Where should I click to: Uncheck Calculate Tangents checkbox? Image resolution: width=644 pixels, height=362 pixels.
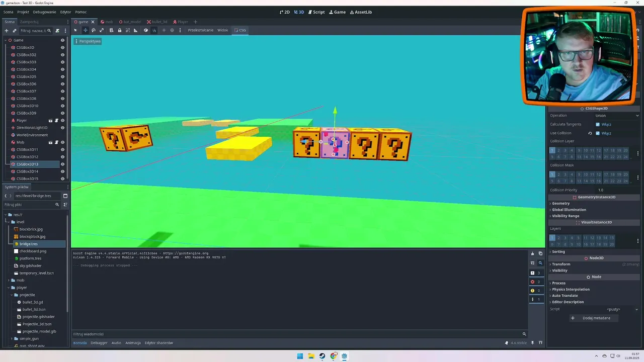pos(598,124)
